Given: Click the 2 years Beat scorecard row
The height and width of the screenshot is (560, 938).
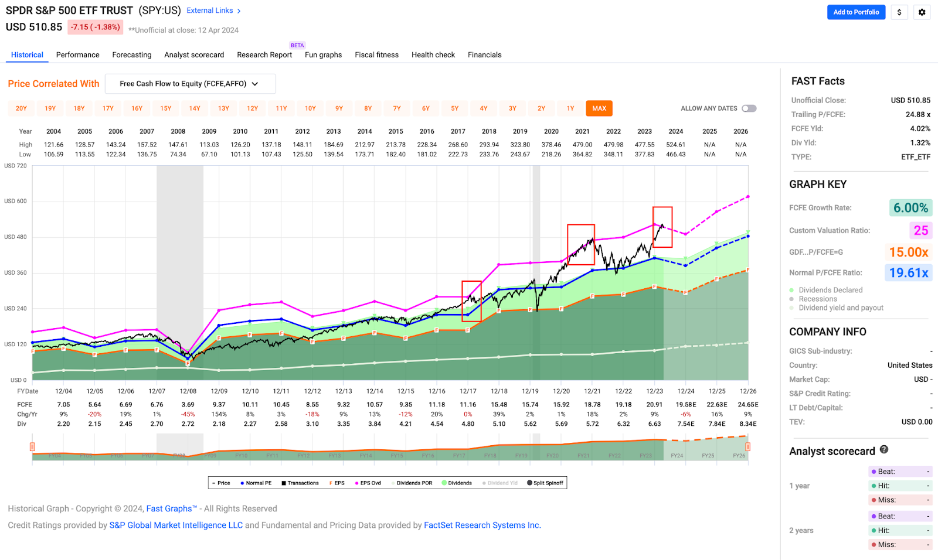Looking at the screenshot, I should (x=900, y=516).
